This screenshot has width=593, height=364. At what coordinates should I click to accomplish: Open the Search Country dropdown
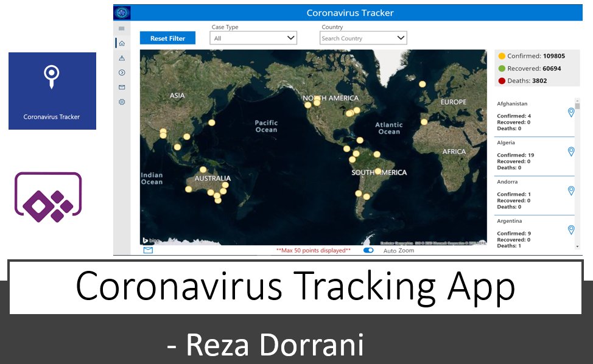(363, 38)
